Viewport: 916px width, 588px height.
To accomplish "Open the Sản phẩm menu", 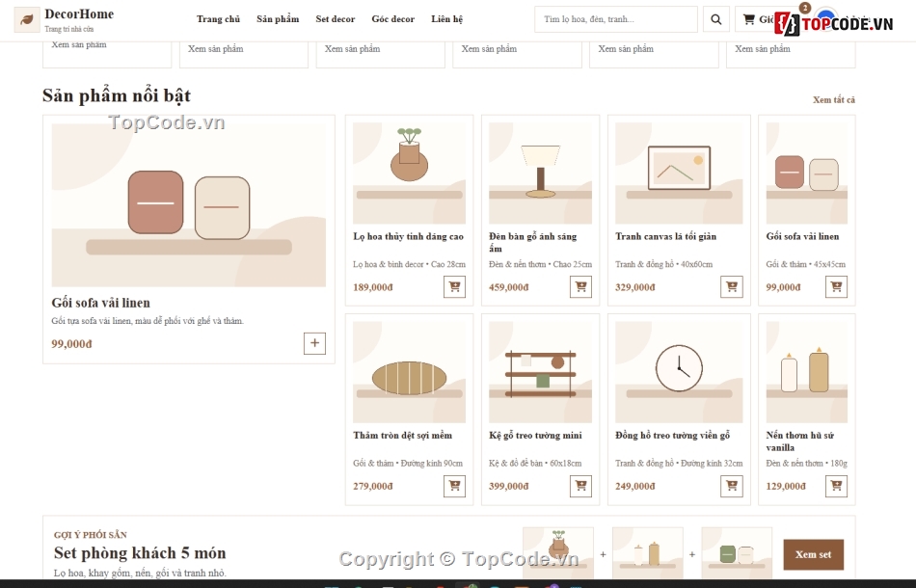I will 278,19.
